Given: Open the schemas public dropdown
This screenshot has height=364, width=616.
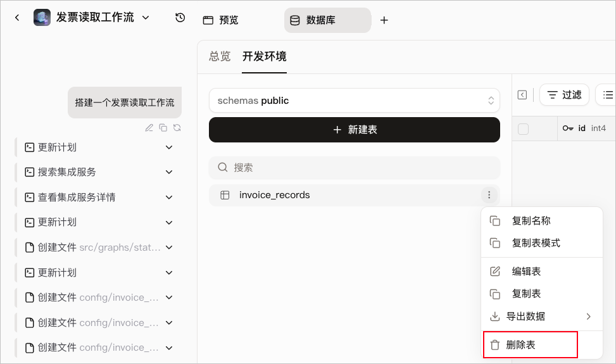Looking at the screenshot, I should point(355,101).
